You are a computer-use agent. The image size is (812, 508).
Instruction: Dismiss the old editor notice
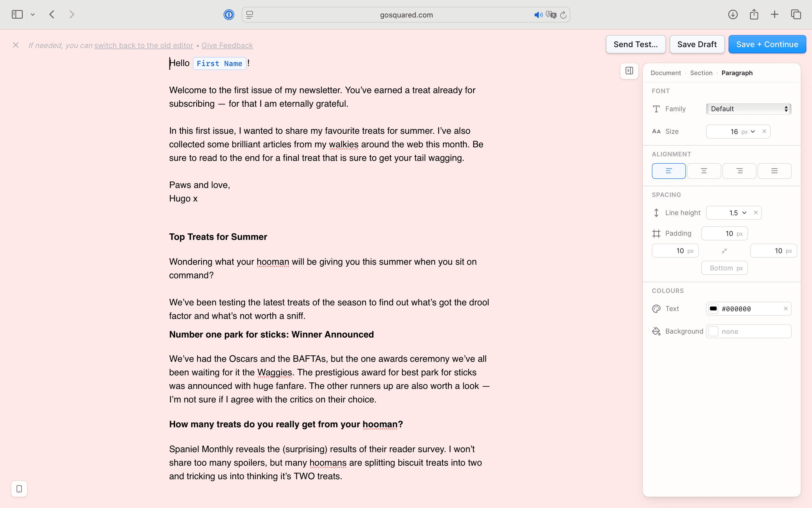coord(16,45)
